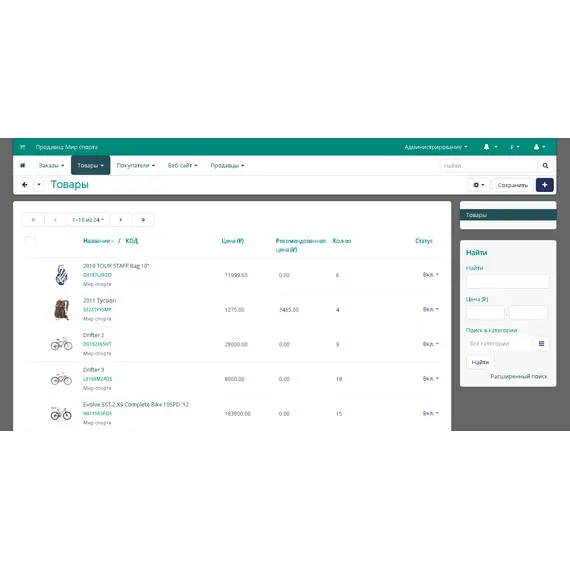This screenshot has width=570, height=570.
Task: Open the dropdown next to back arrow
Action: (x=39, y=185)
